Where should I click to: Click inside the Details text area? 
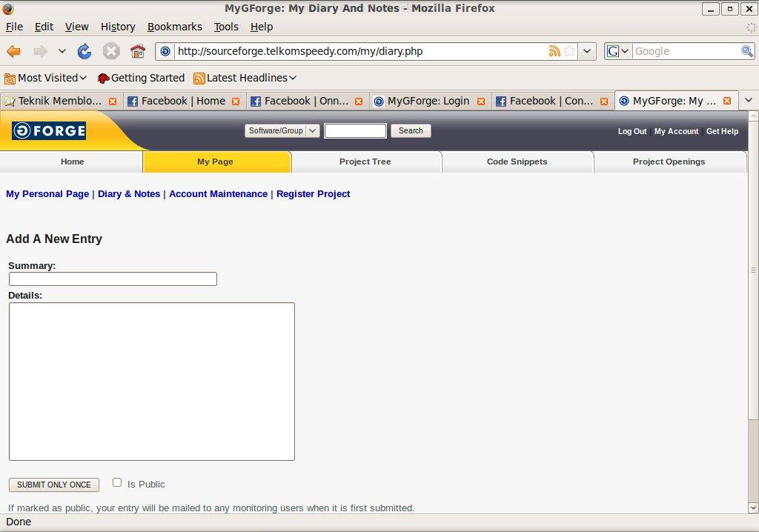pyautogui.click(x=151, y=382)
